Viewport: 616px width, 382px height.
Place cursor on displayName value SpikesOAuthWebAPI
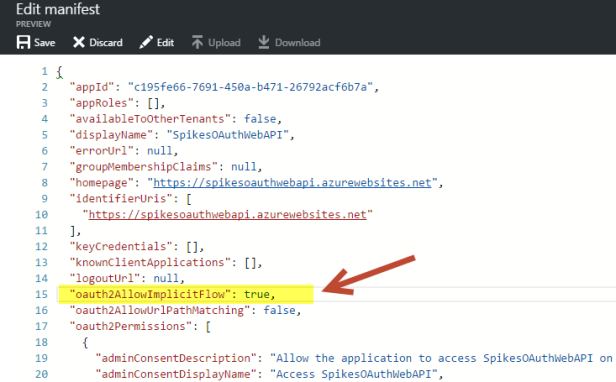227,135
